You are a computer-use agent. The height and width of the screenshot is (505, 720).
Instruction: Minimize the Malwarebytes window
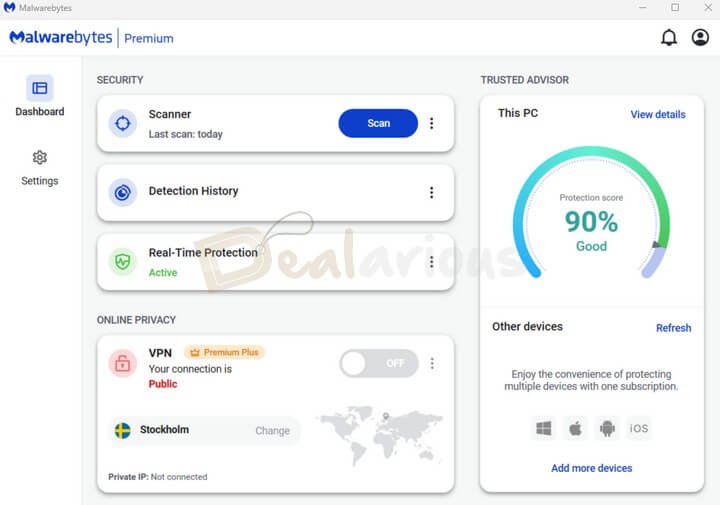pyautogui.click(x=643, y=7)
